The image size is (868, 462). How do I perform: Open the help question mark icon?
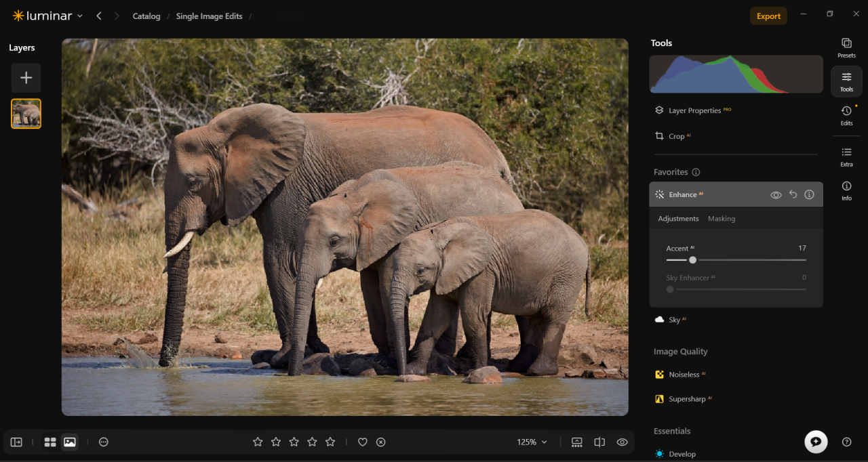click(847, 442)
